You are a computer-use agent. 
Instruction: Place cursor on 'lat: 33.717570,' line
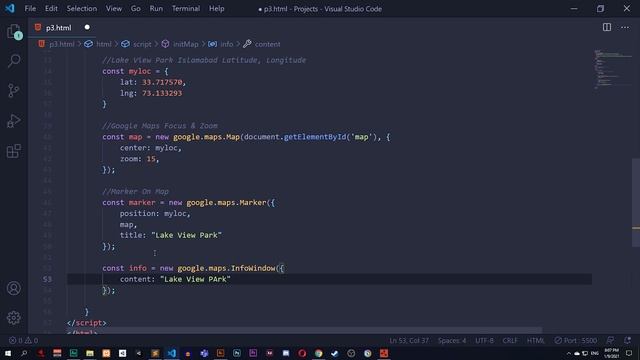pos(153,82)
